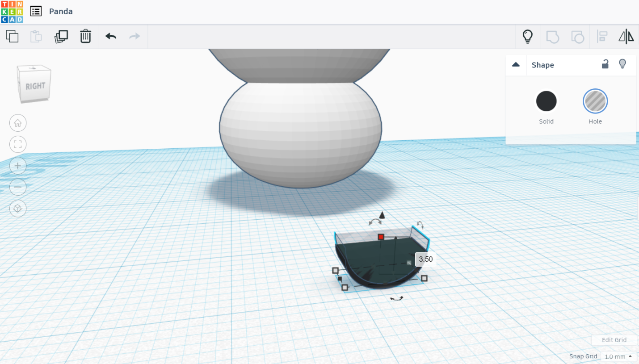Click the Home view button
The width and height of the screenshot is (639, 364).
[18, 123]
